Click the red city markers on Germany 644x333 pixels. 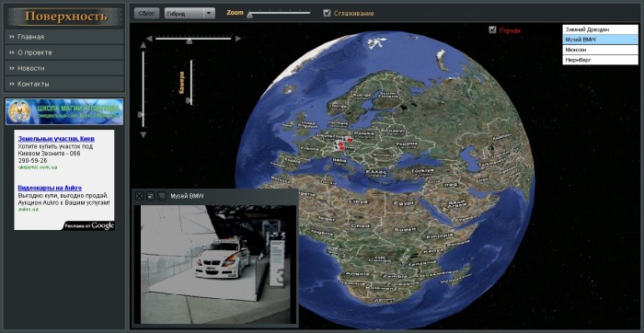pos(342,144)
